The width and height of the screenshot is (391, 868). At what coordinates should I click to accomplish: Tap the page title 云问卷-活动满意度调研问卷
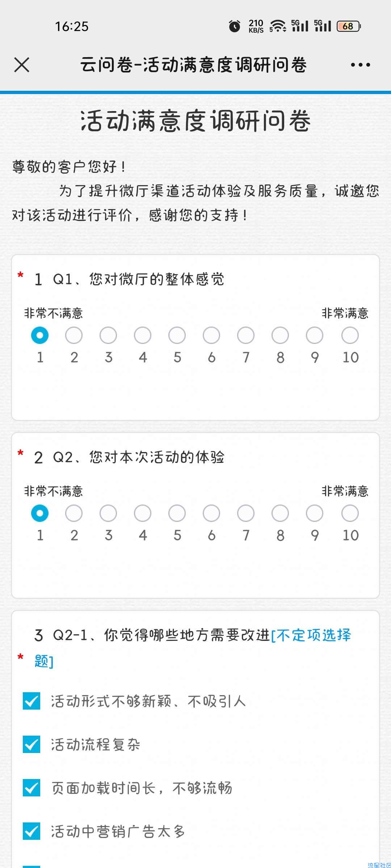pyautogui.click(x=193, y=65)
